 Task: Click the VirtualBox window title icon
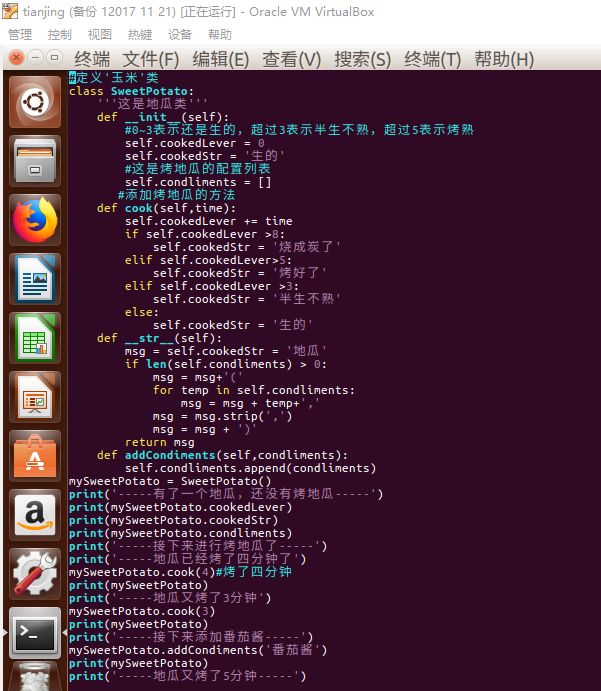click(10, 11)
